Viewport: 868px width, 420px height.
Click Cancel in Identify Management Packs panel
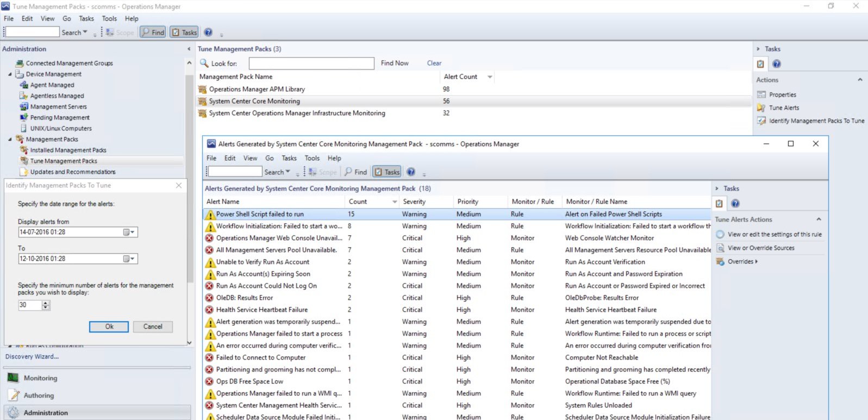pyautogui.click(x=153, y=327)
